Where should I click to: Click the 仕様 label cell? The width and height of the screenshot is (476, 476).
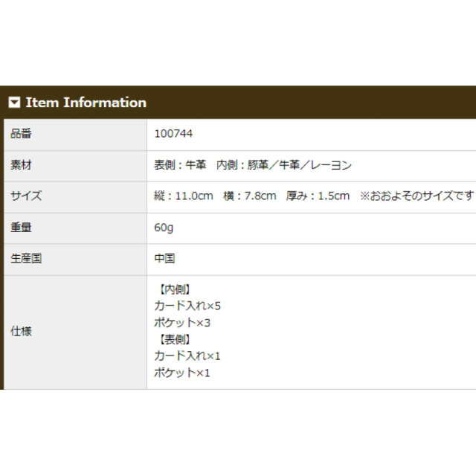pyautogui.click(x=75, y=332)
